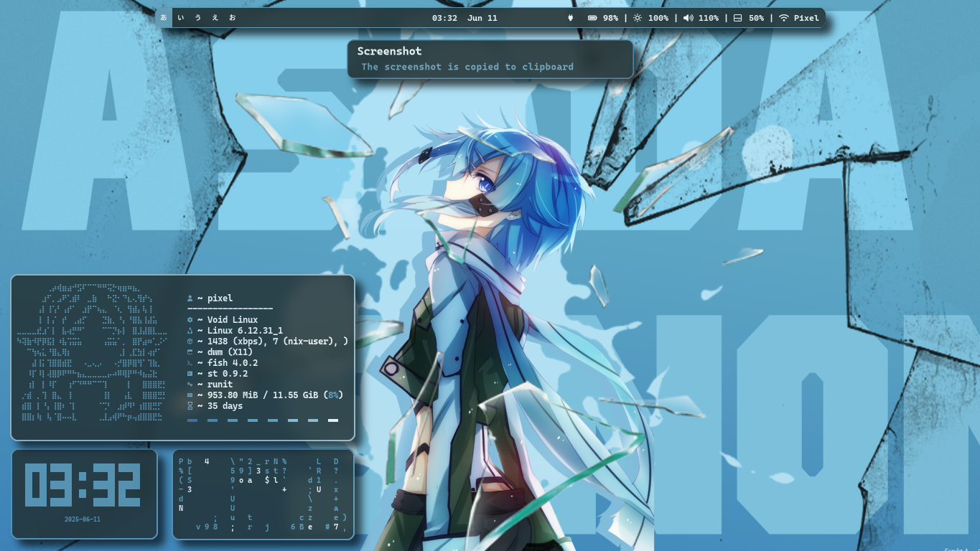The width and height of the screenshot is (980, 551).
Task: Switch to the お workspace tag
Action: (232, 18)
